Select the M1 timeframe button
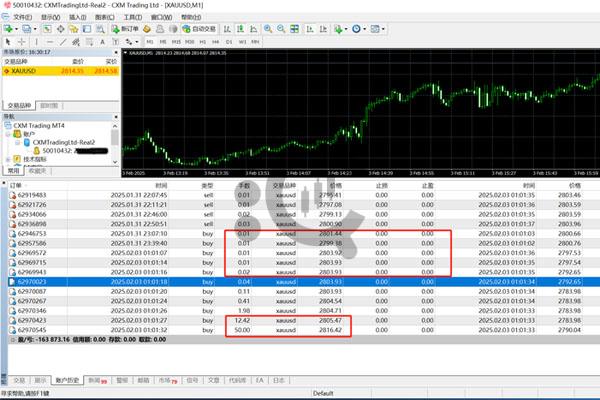Screen dimensions: 600x400 [x=149, y=42]
